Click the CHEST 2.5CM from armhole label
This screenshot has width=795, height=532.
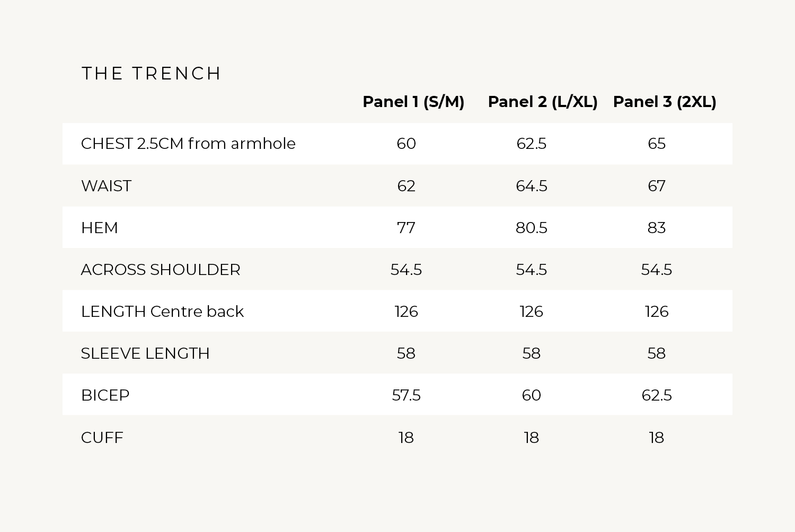[188, 144]
